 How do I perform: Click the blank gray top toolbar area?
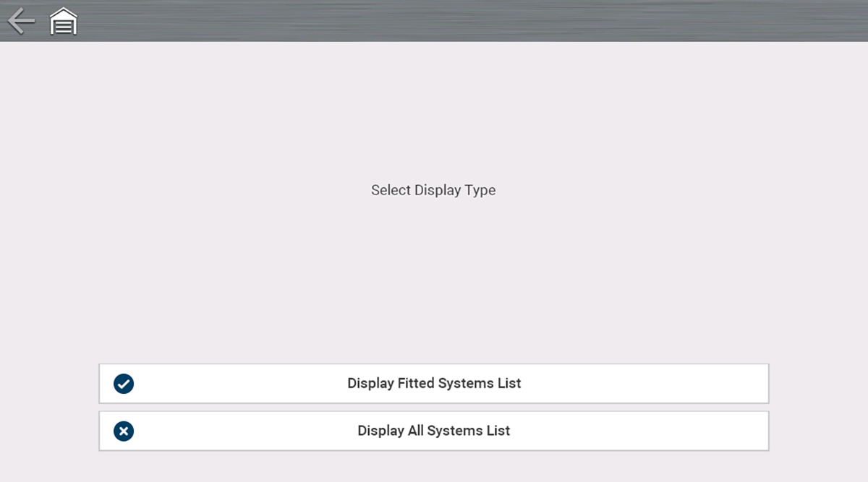pos(470,21)
